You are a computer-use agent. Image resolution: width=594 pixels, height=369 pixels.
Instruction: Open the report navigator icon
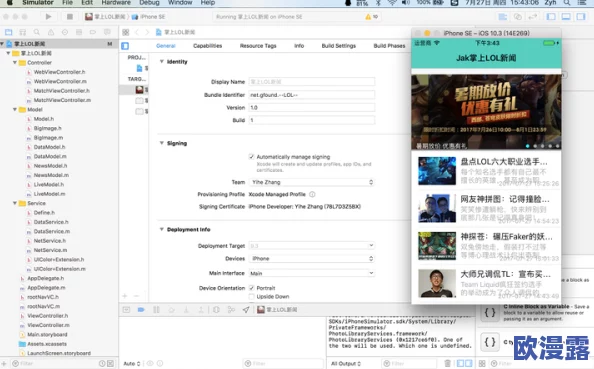click(x=107, y=32)
